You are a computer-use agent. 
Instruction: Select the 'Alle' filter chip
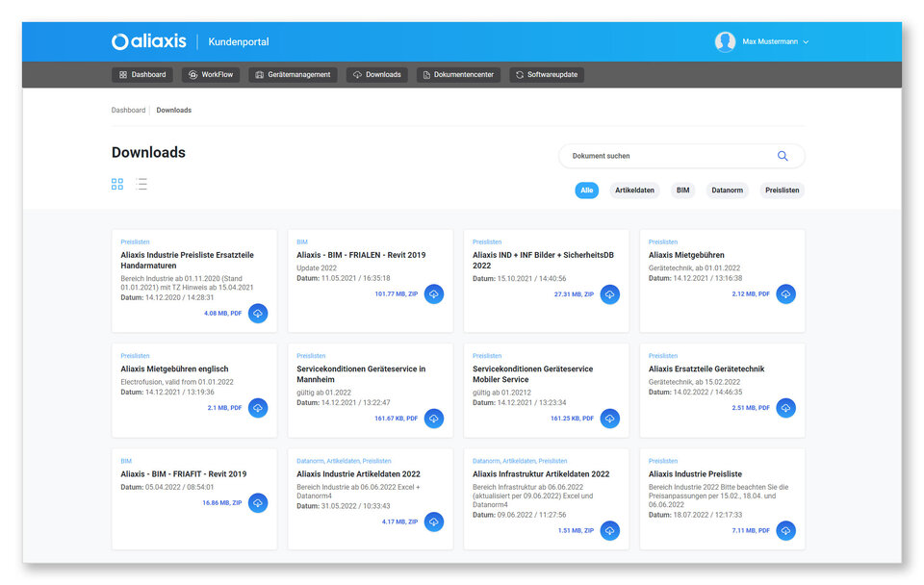(587, 191)
